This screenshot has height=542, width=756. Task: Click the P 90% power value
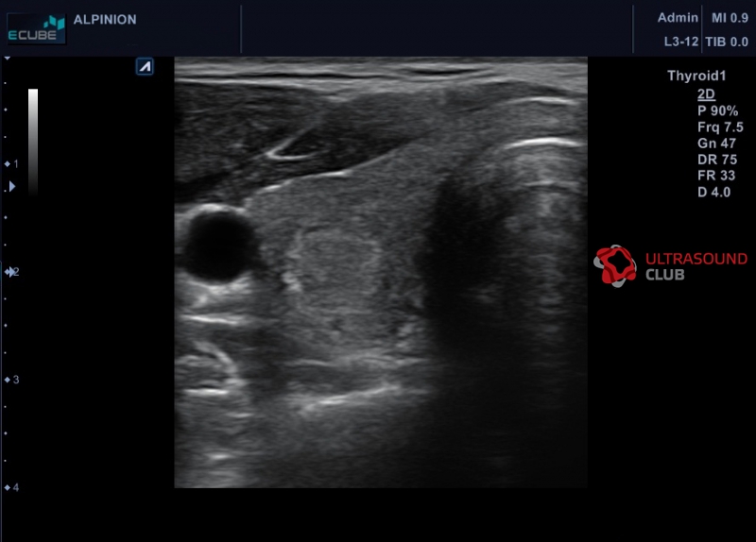pyautogui.click(x=717, y=110)
